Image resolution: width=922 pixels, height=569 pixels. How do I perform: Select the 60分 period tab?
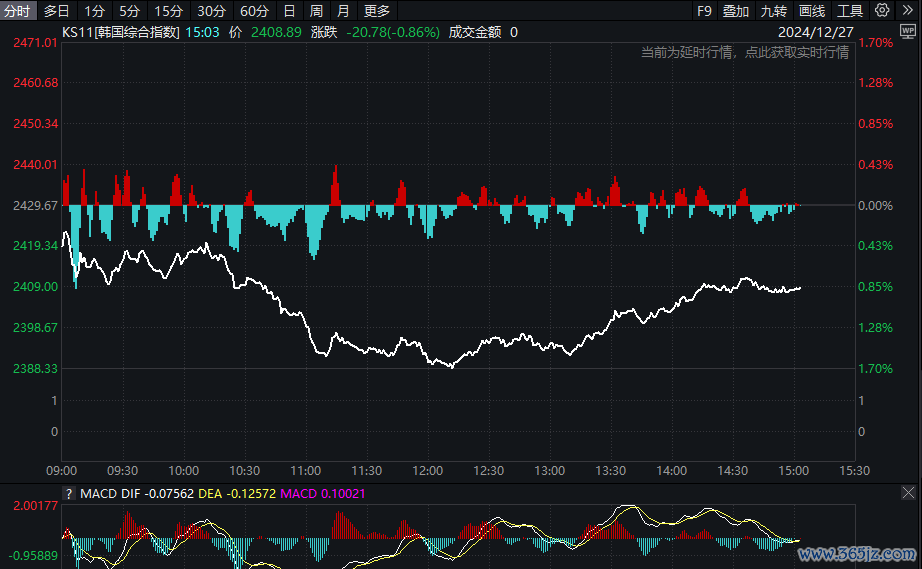(254, 11)
